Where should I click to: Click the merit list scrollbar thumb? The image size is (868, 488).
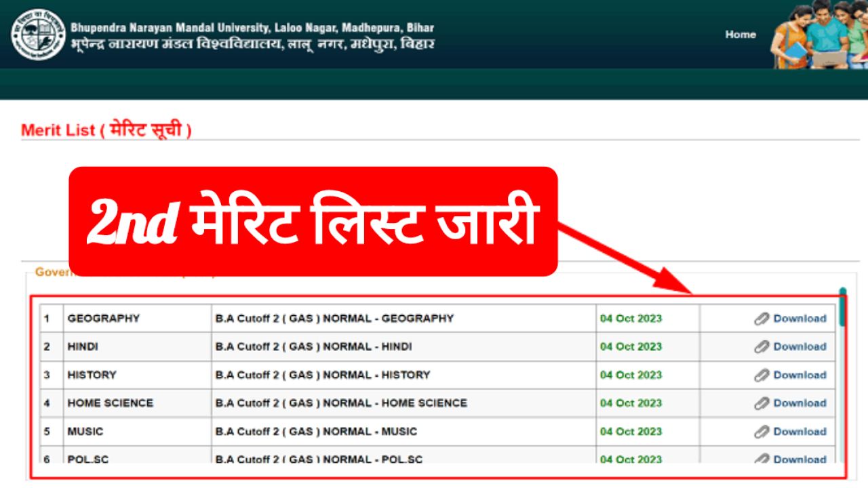pyautogui.click(x=843, y=306)
